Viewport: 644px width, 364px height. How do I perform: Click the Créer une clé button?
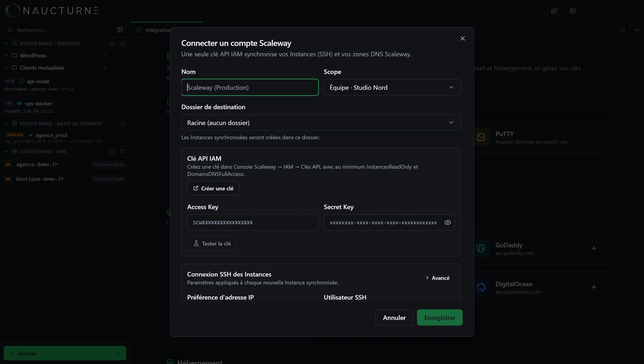click(x=213, y=188)
